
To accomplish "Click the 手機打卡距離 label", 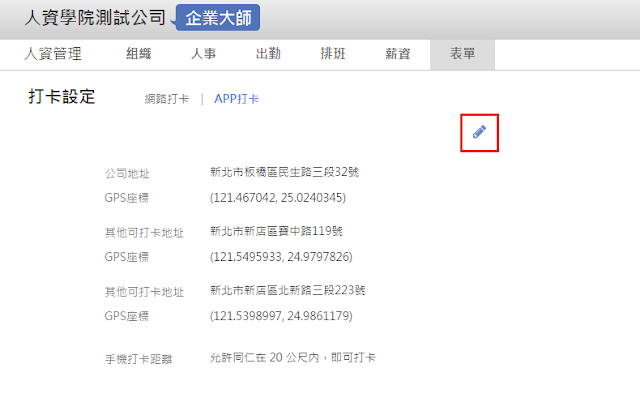I will point(138,359).
